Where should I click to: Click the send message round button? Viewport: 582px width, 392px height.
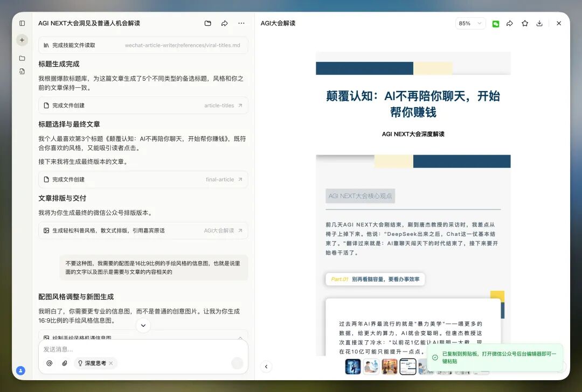237,363
